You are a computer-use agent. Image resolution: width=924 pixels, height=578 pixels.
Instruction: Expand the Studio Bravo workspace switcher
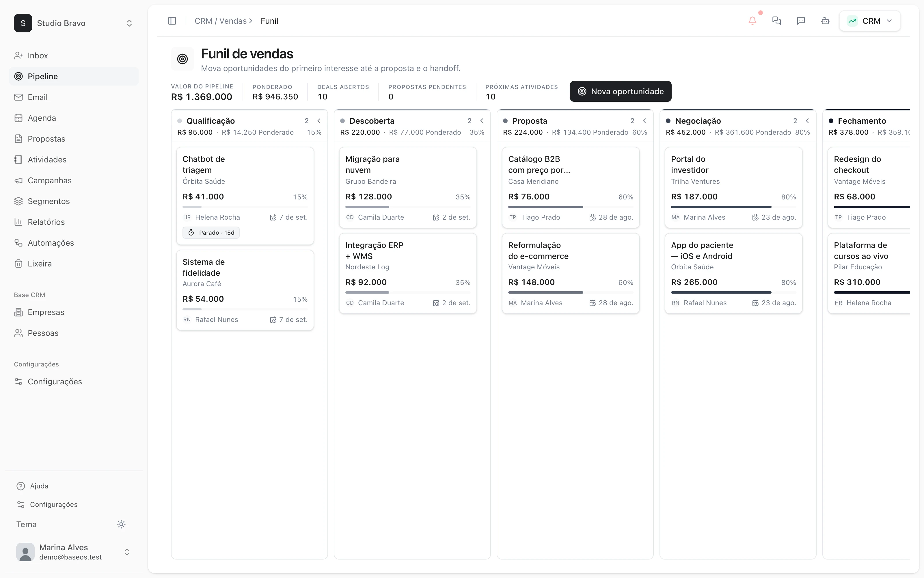(x=129, y=23)
